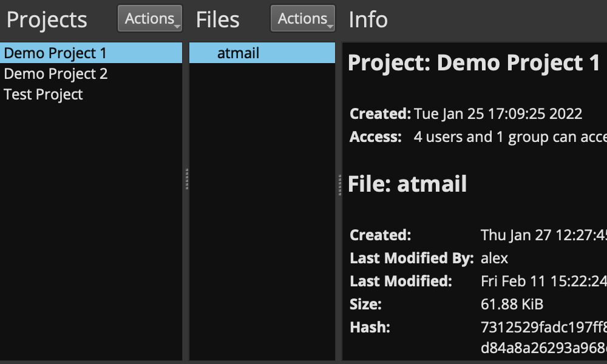607x364 pixels.
Task: Click empty area below atmail in Files list
Action: pos(262,212)
